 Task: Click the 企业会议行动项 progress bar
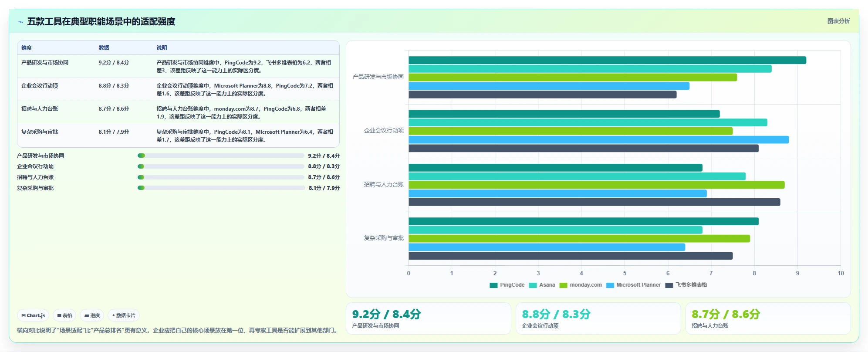pos(221,166)
